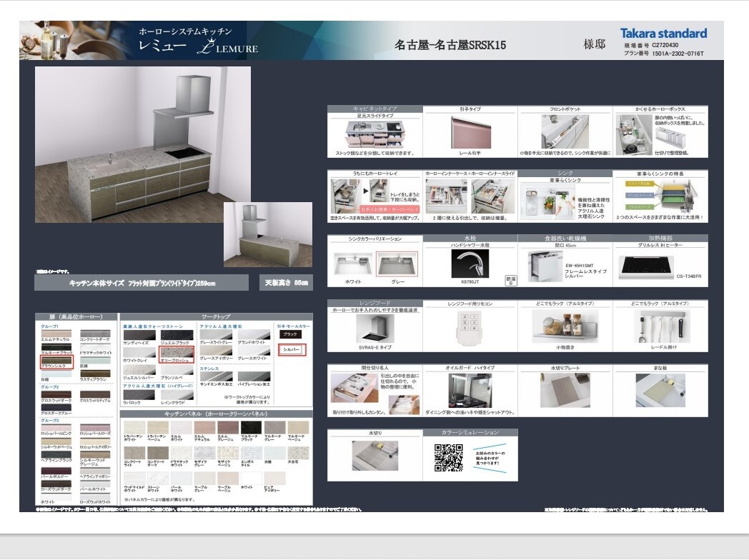Click the K8790JT hand shower faucet image
Image resolution: width=749 pixels, height=560 pixels.
point(470,263)
